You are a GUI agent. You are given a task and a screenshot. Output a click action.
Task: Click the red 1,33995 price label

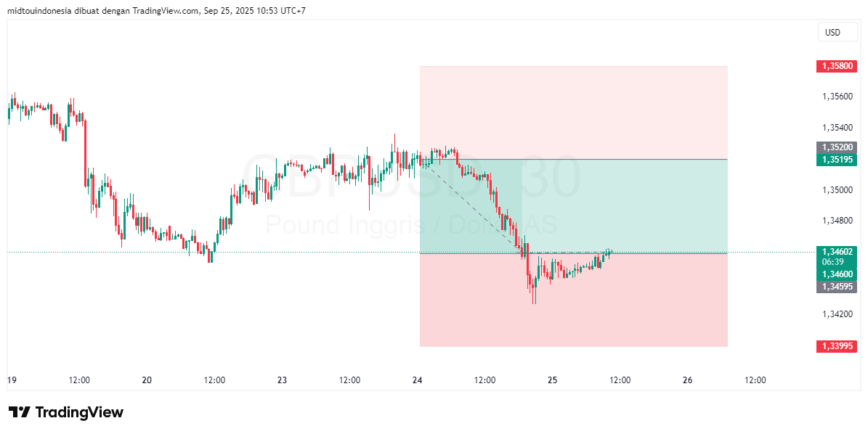point(837,346)
